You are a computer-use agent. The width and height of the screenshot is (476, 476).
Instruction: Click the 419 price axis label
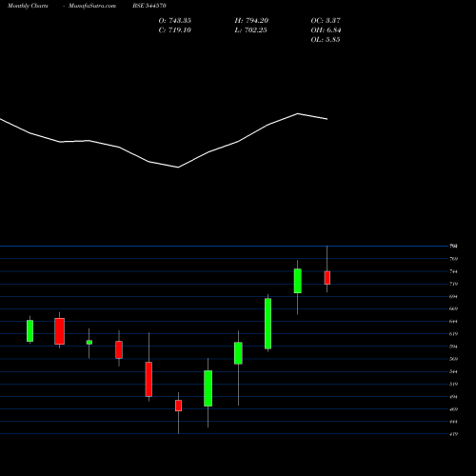pyautogui.click(x=454, y=434)
